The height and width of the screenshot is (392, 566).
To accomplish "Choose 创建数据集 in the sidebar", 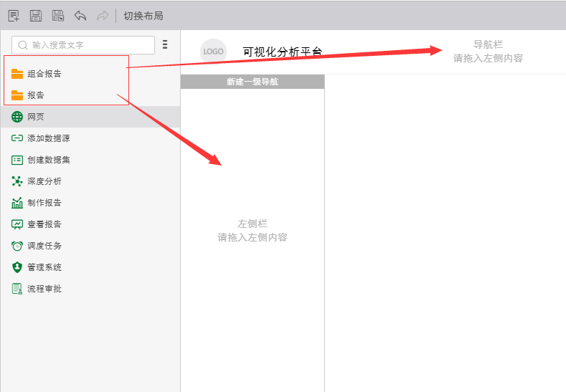I will (48, 160).
